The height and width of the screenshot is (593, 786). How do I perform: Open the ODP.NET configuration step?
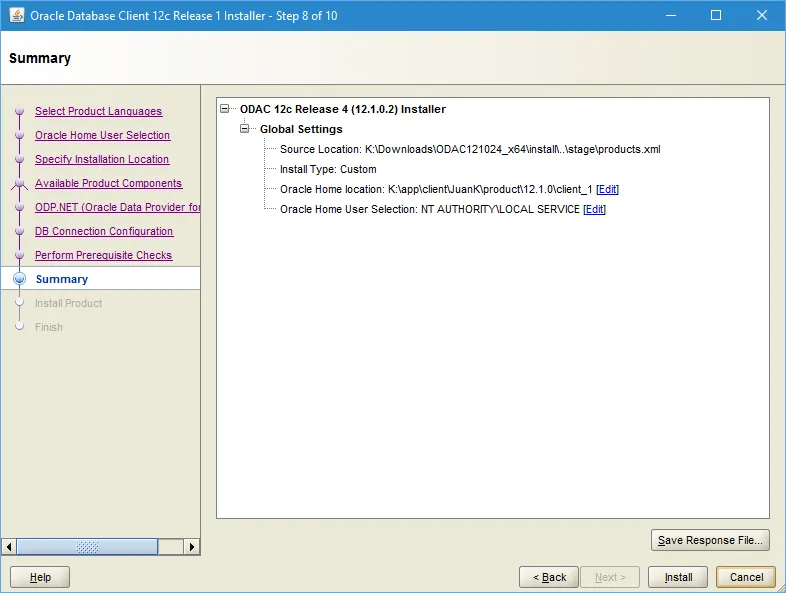[117, 208]
